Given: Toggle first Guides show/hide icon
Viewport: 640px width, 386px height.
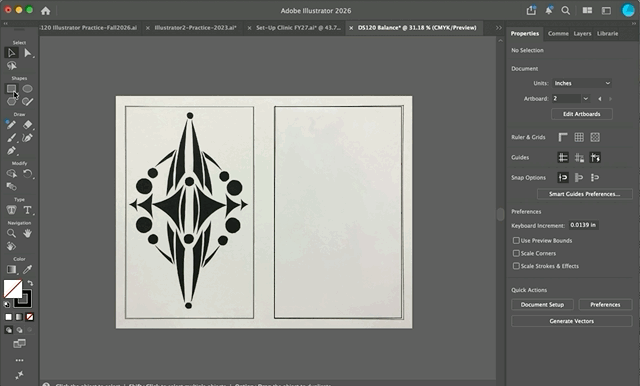Looking at the screenshot, I should (x=563, y=158).
